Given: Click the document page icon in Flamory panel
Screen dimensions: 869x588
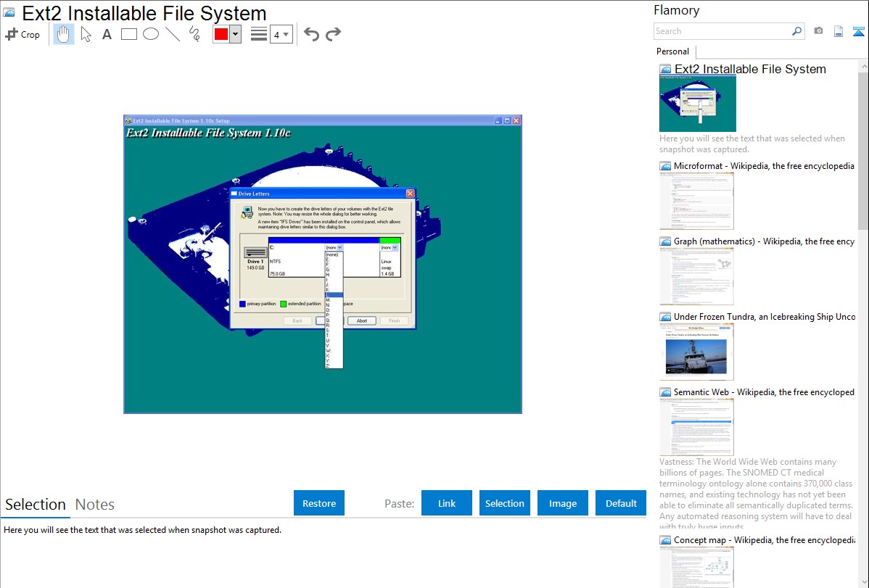Looking at the screenshot, I should [839, 31].
